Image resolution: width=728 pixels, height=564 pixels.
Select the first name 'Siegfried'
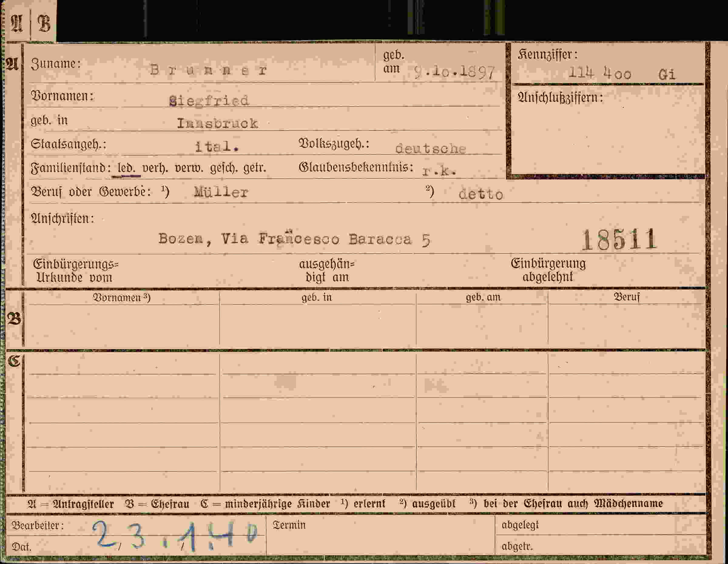tap(209, 101)
